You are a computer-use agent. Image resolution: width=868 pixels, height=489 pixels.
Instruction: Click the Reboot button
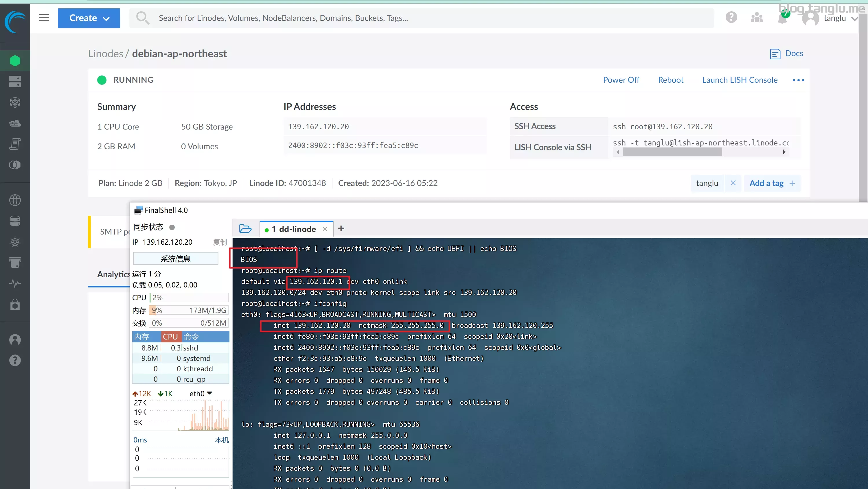(x=670, y=79)
